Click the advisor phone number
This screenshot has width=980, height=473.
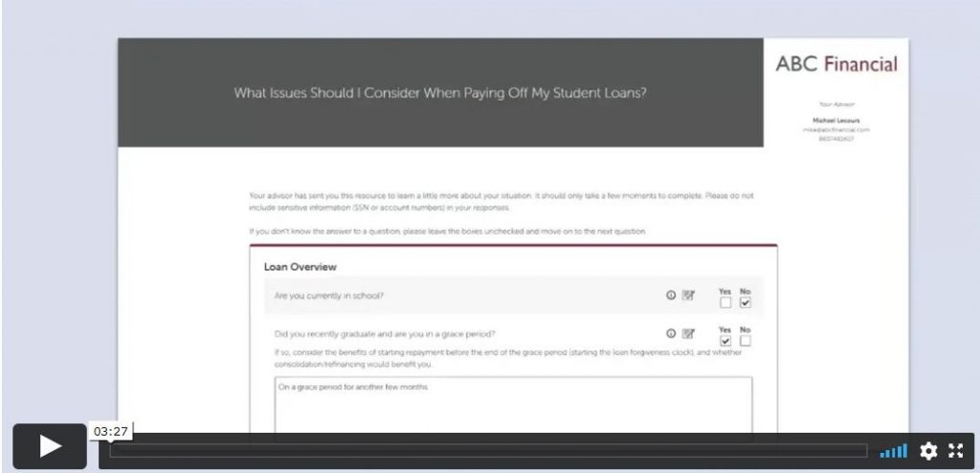[836, 139]
